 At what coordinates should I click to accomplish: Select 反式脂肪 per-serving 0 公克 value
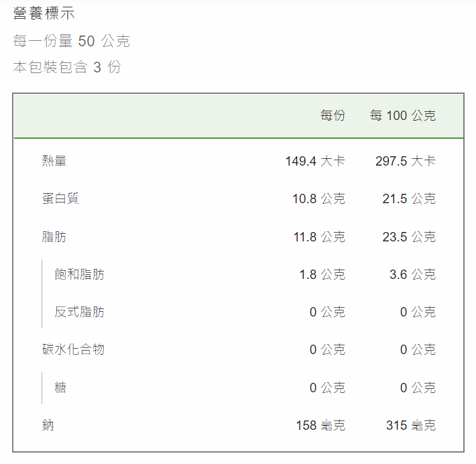(x=327, y=312)
